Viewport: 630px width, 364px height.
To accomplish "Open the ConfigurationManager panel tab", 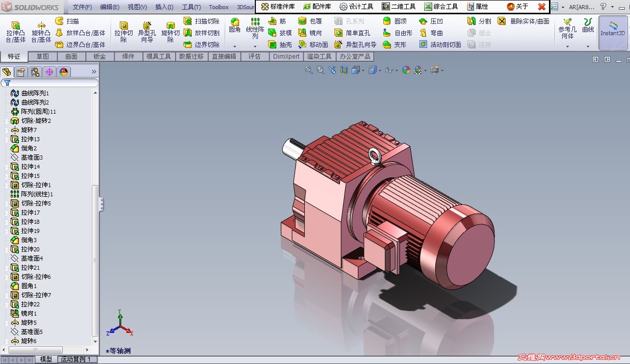I will 35,72.
